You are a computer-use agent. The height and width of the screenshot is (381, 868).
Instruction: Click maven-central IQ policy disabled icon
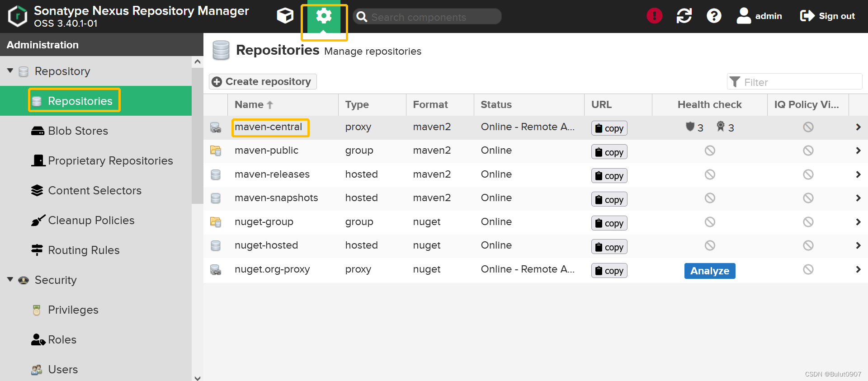coord(808,127)
